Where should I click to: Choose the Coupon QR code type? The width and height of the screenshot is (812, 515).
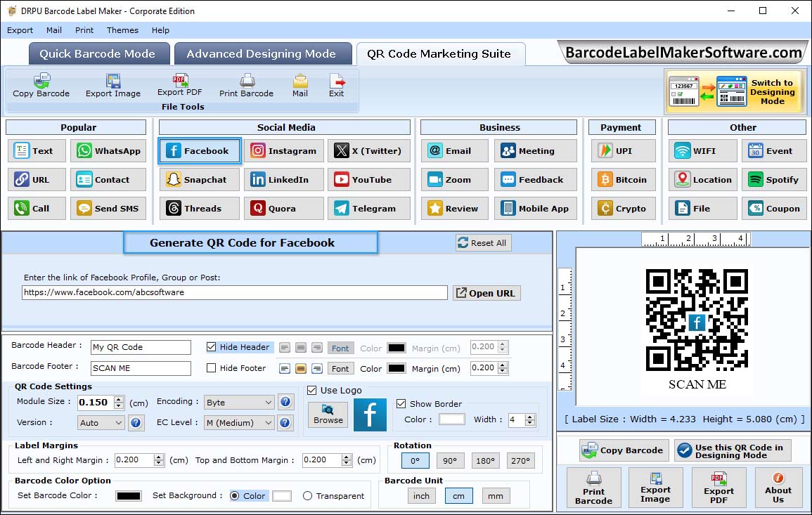[x=774, y=208]
